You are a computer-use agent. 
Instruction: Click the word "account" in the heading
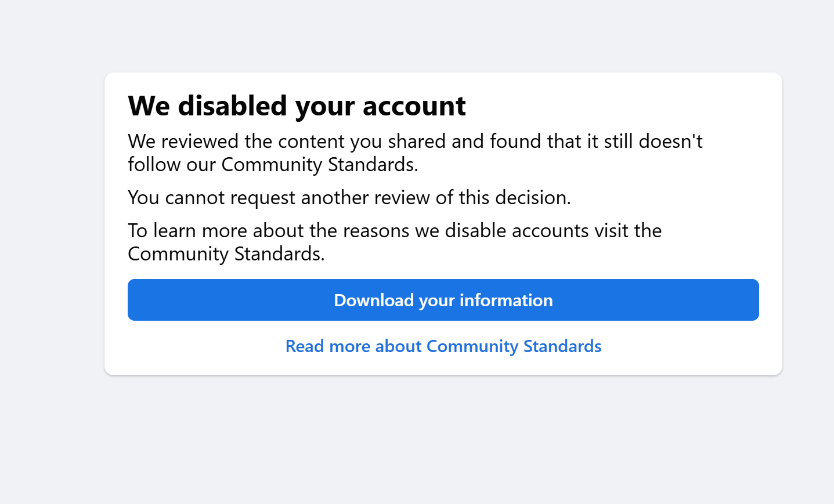414,106
